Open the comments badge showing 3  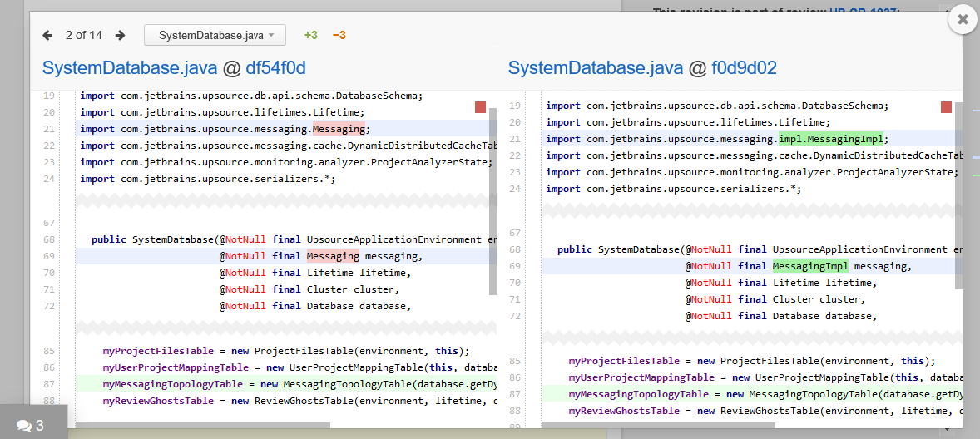31,426
